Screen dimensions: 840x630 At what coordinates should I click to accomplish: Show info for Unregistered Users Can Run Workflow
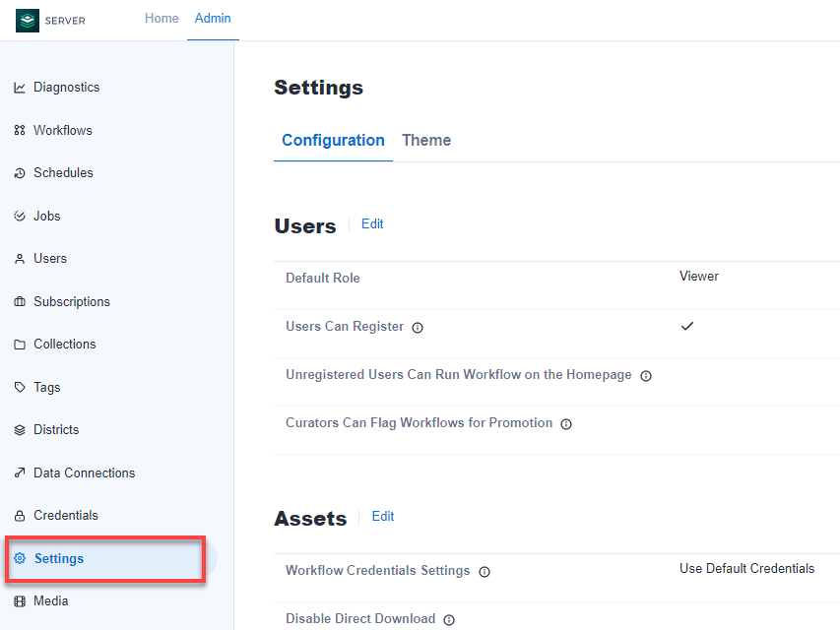(x=646, y=376)
